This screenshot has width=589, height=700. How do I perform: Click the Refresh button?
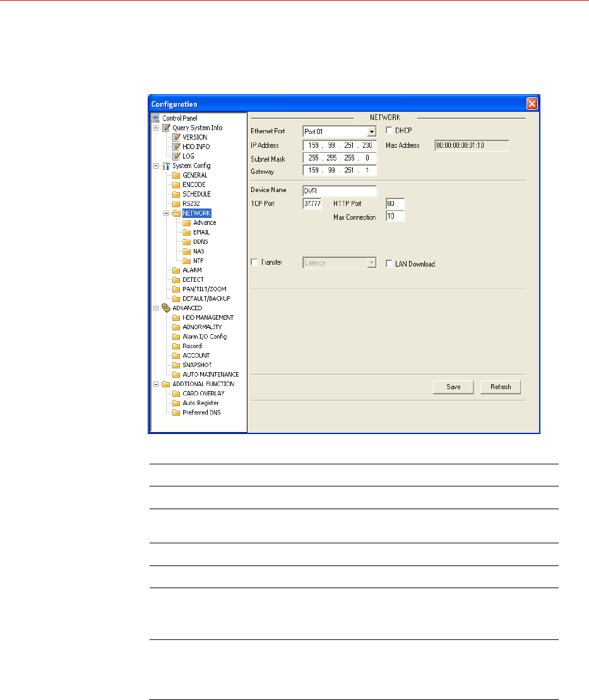point(501,387)
